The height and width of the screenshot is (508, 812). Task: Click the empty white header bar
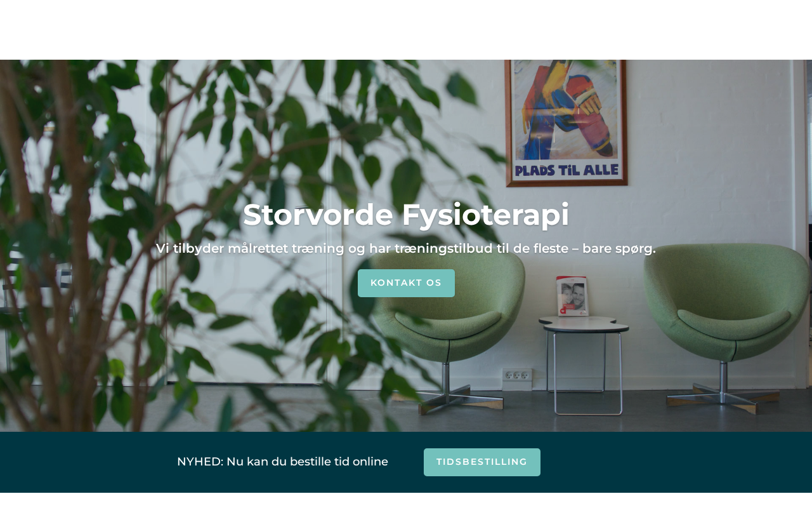pos(406,30)
